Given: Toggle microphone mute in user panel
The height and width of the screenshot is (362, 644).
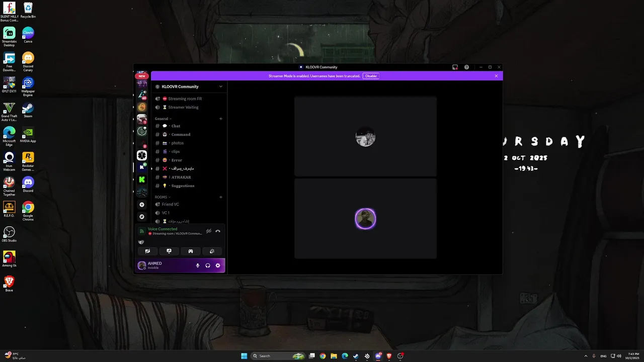Looking at the screenshot, I should point(198,265).
